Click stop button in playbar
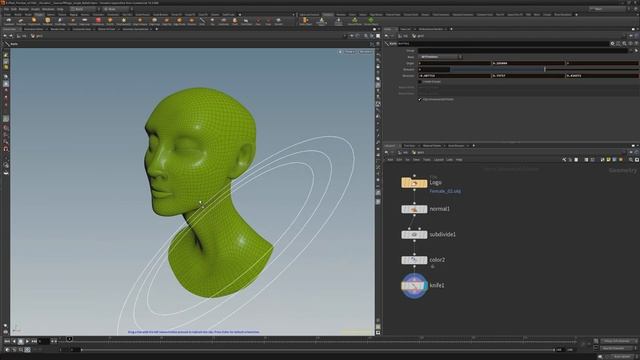This screenshot has height=360, width=640. (21, 341)
